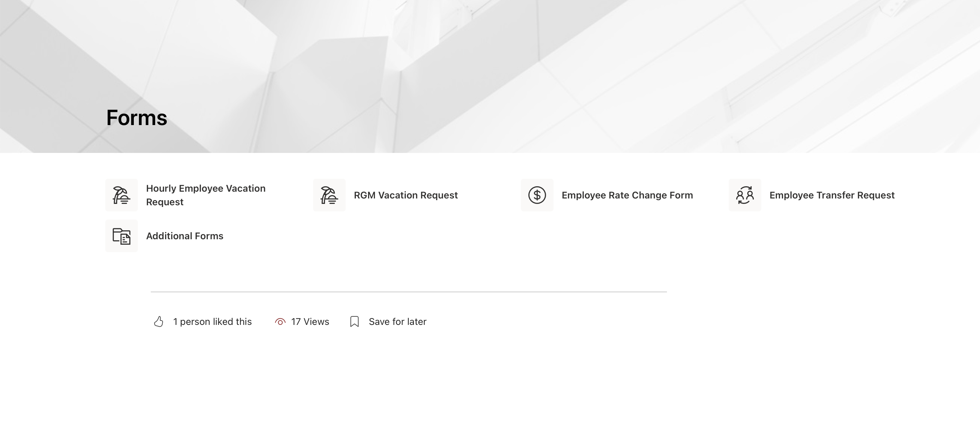This screenshot has width=980, height=435.
Task: Click the word Request under Hourly Employee Vacation
Action: click(x=165, y=202)
